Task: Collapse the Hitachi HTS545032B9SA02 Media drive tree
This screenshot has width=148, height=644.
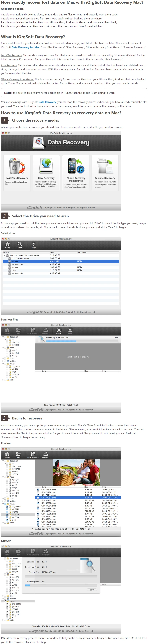Action: pyautogui.click(x=4, y=256)
